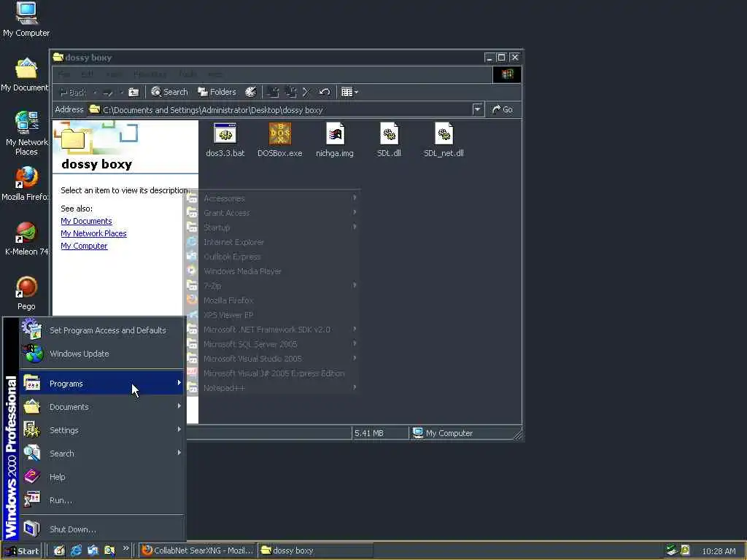
Task: Open My Network Places desktop icon
Action: 26,133
